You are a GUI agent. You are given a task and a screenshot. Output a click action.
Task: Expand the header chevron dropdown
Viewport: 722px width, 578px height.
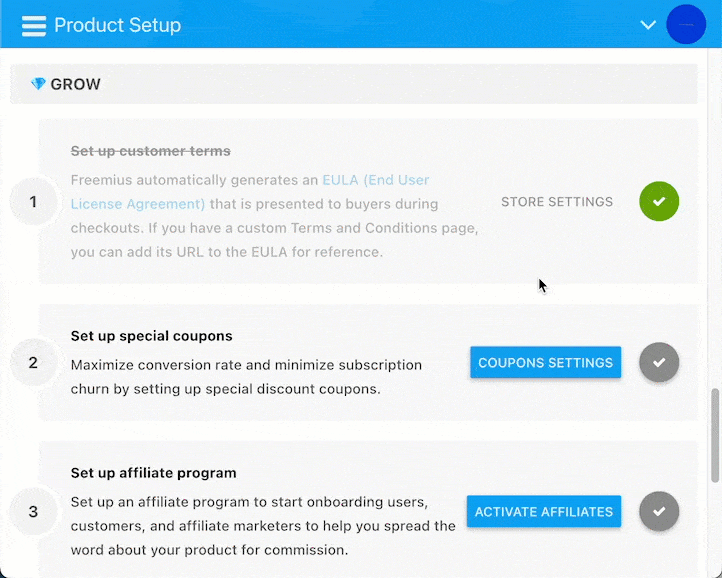648,25
